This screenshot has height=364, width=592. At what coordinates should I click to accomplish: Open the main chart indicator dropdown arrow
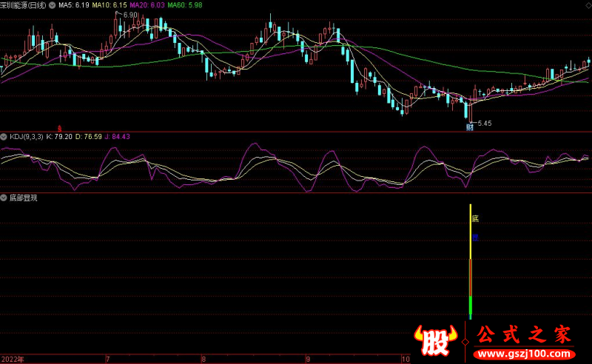point(52,5)
